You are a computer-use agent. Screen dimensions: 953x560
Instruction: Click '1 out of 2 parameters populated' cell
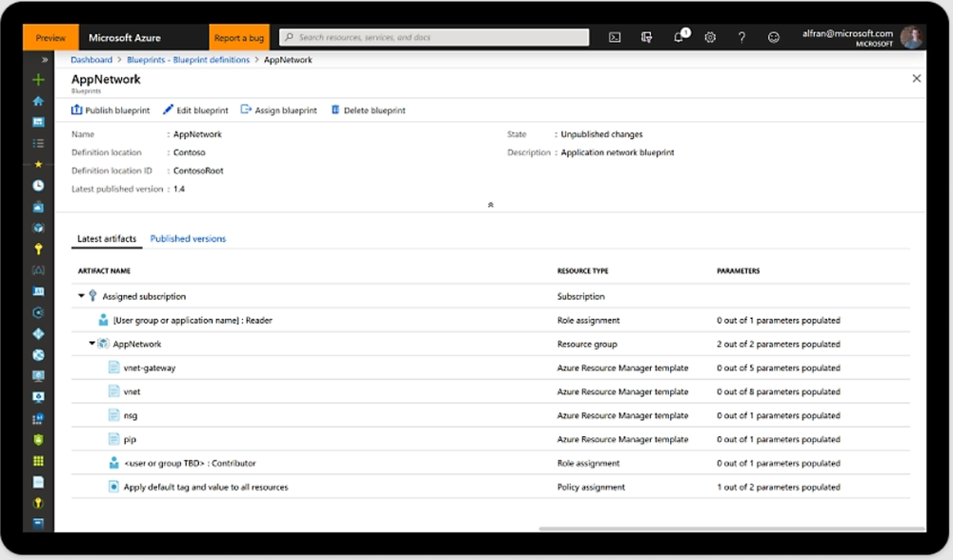click(778, 487)
